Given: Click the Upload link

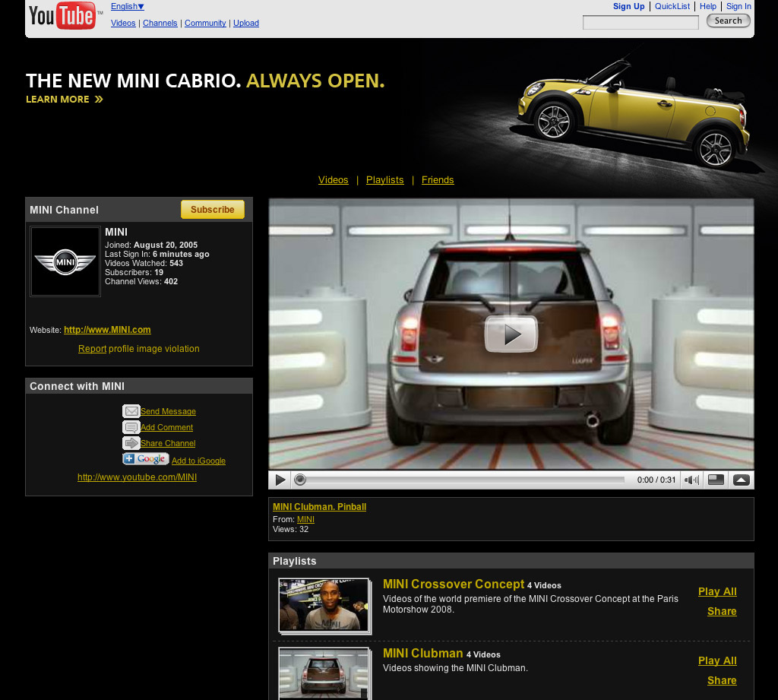Looking at the screenshot, I should [x=246, y=23].
